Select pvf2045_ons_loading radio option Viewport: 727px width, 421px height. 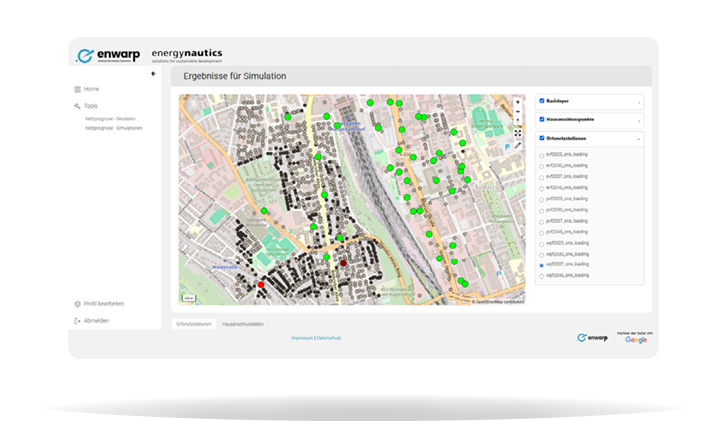click(x=542, y=233)
